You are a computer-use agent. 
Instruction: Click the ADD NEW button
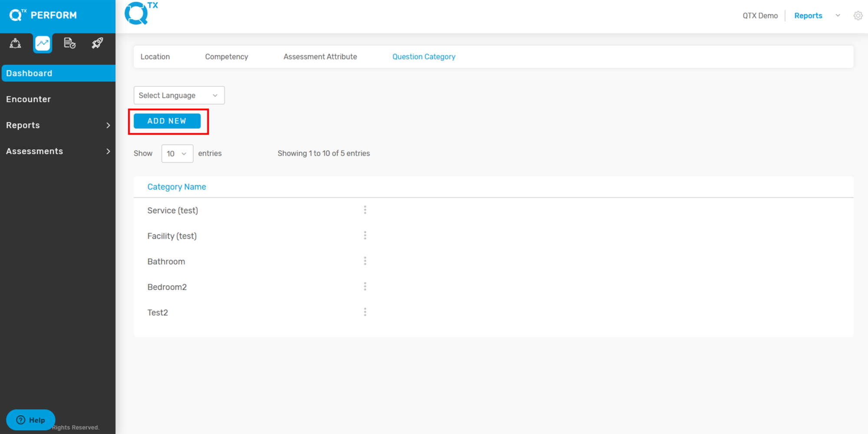(167, 121)
